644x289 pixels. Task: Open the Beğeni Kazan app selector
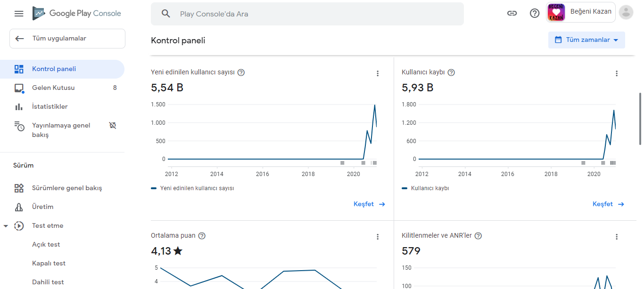click(580, 13)
